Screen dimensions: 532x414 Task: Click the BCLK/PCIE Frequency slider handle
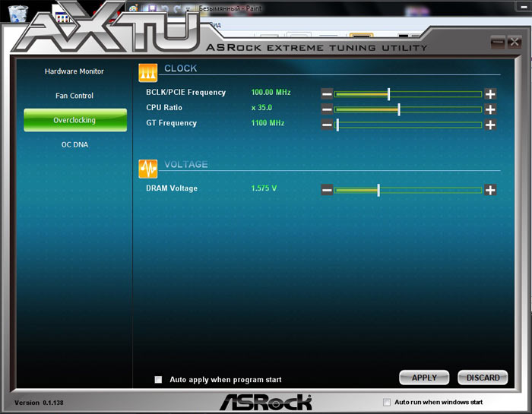pyautogui.click(x=389, y=94)
